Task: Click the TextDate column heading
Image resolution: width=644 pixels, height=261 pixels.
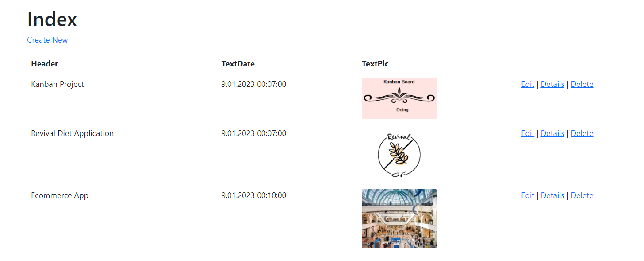Action: (238, 64)
